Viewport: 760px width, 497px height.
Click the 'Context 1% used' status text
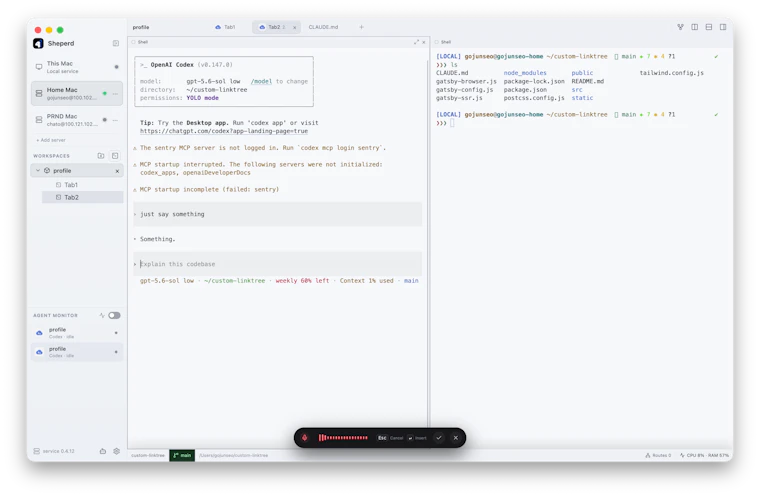(366, 281)
